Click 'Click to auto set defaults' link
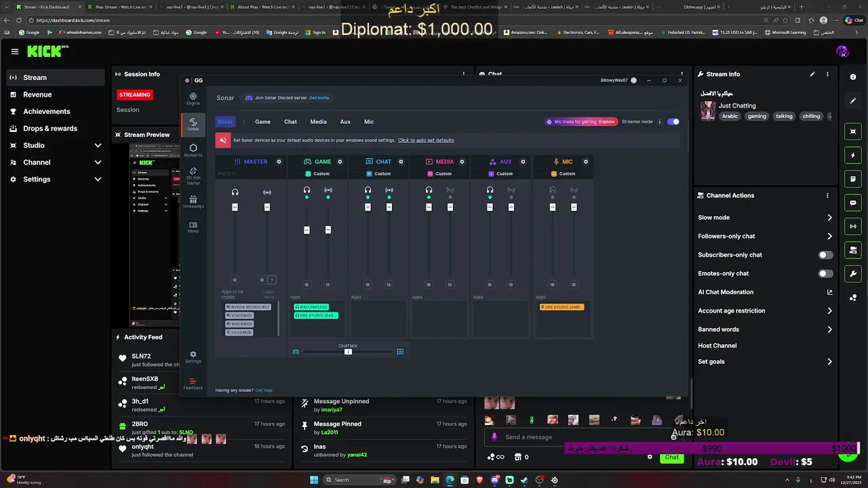The height and width of the screenshot is (488, 868). pyautogui.click(x=426, y=140)
